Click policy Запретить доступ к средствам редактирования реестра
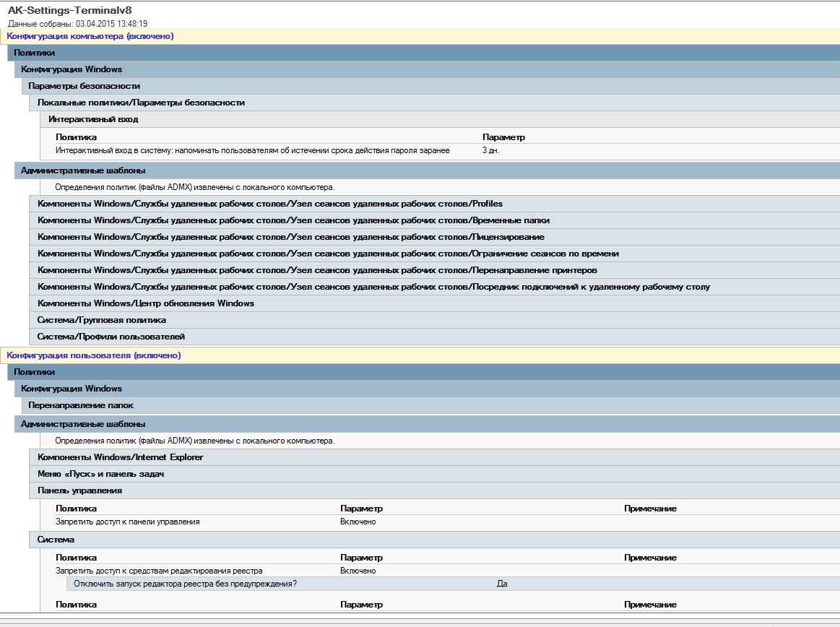This screenshot has height=627, width=840. tap(159, 571)
